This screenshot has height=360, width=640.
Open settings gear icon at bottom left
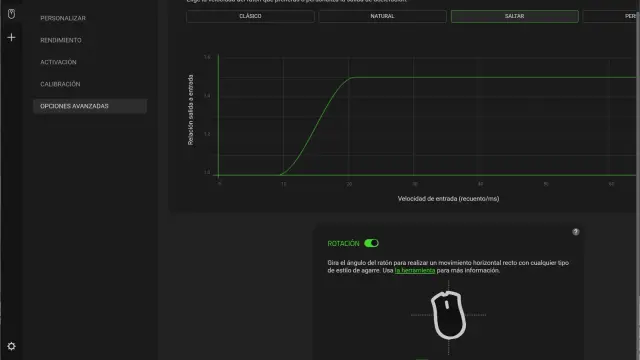tap(11, 346)
